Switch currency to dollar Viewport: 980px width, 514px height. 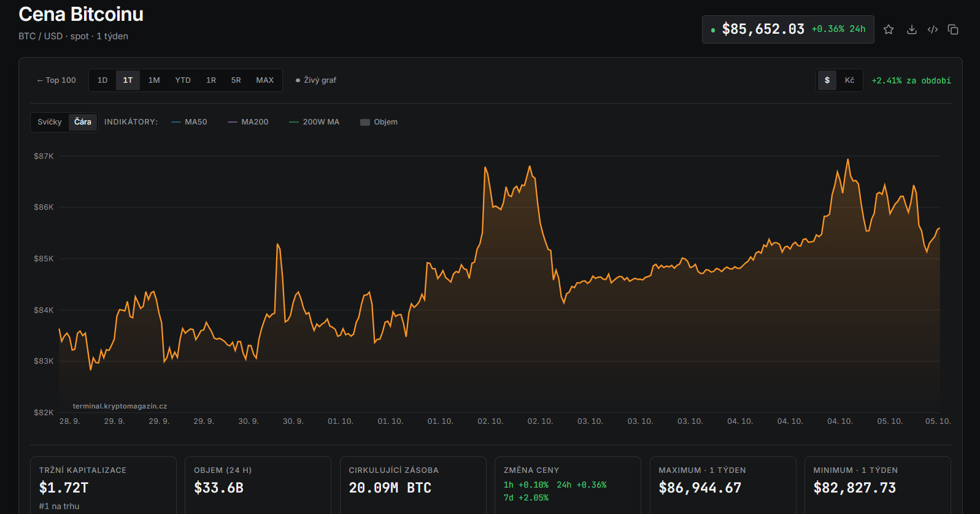[x=827, y=80]
